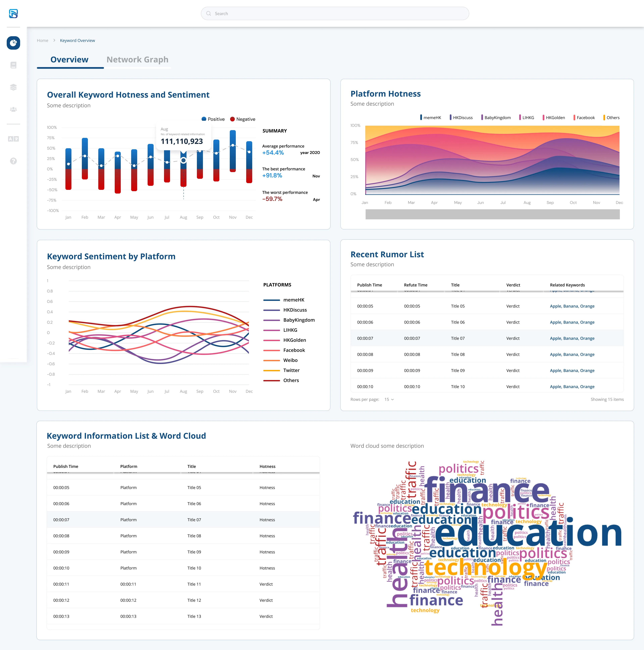Viewport: 644px width, 650px height.
Task: Switch to the Network Graph tab
Action: (137, 60)
